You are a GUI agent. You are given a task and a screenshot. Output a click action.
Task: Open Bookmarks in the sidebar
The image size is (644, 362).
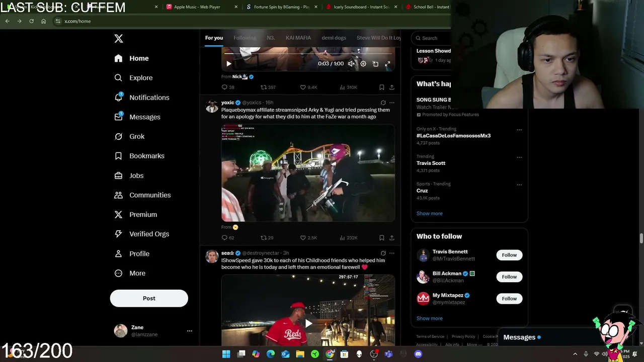pos(139,156)
